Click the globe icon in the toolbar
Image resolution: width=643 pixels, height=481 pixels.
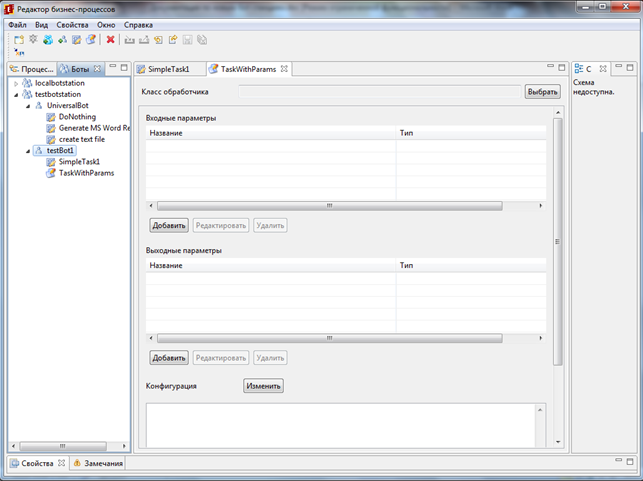(47, 40)
